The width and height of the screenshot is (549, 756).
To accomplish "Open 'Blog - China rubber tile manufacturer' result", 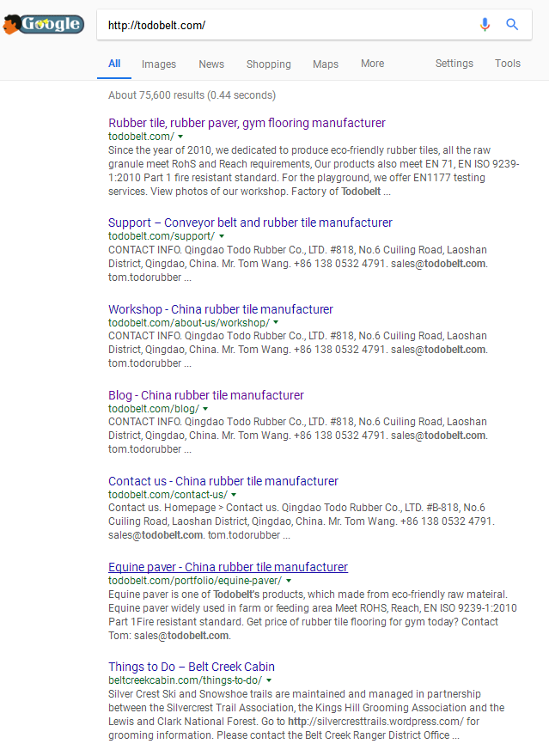I will (x=206, y=395).
